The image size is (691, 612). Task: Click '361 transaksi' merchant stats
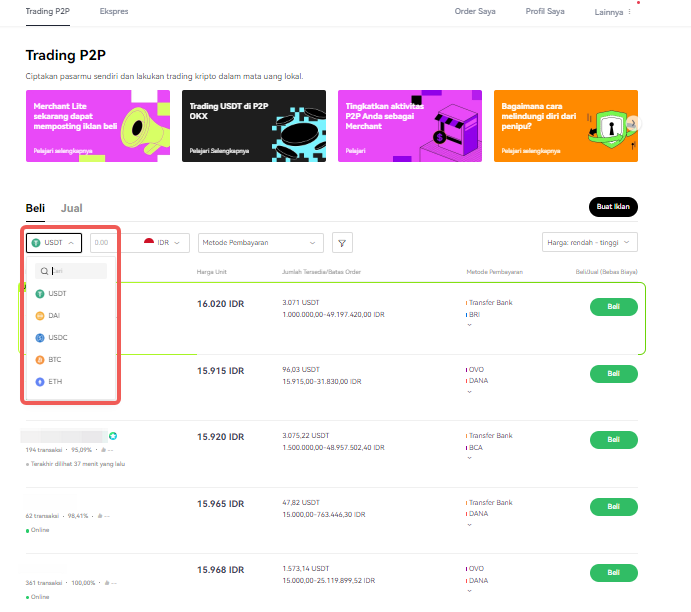(44, 583)
